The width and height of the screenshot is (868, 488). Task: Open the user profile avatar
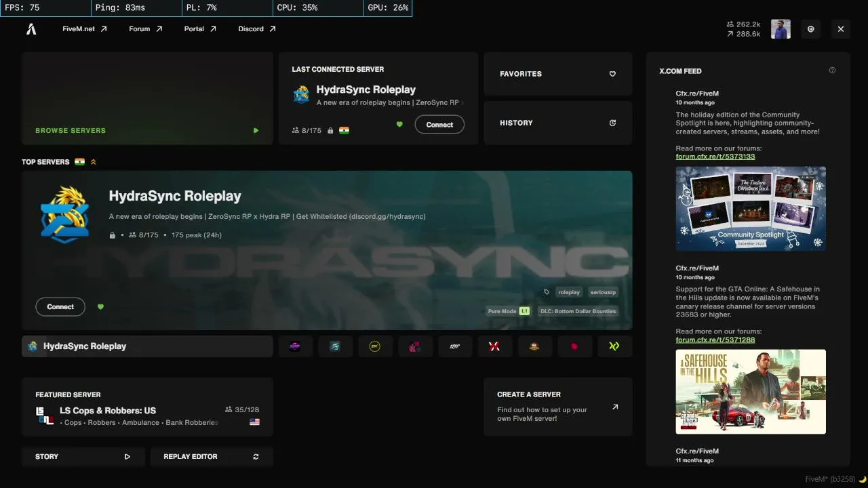click(x=781, y=29)
